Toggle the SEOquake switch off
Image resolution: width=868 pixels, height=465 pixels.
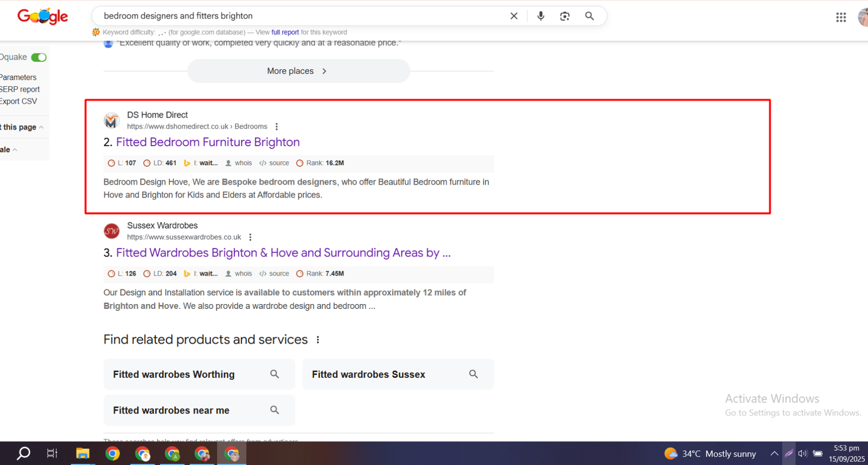point(39,57)
